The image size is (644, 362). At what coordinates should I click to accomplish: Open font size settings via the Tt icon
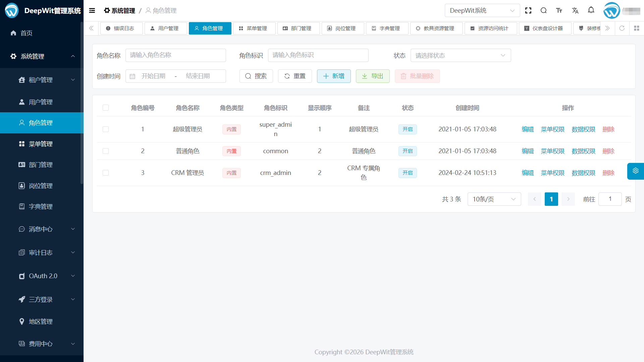point(559,10)
